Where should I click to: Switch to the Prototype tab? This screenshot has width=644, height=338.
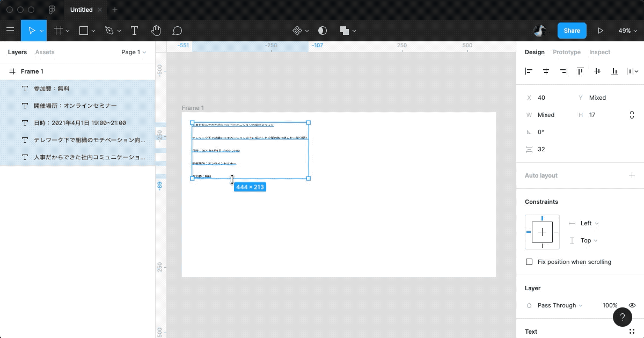click(567, 52)
